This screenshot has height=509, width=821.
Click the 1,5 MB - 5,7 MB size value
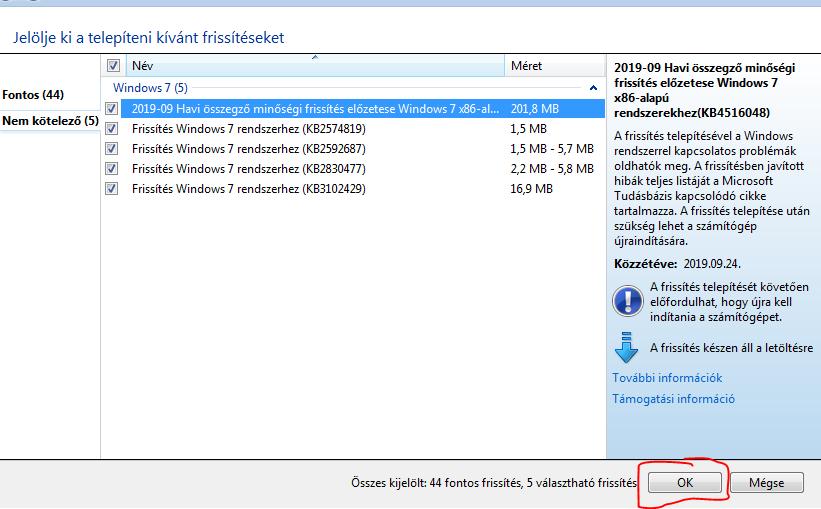tap(552, 148)
